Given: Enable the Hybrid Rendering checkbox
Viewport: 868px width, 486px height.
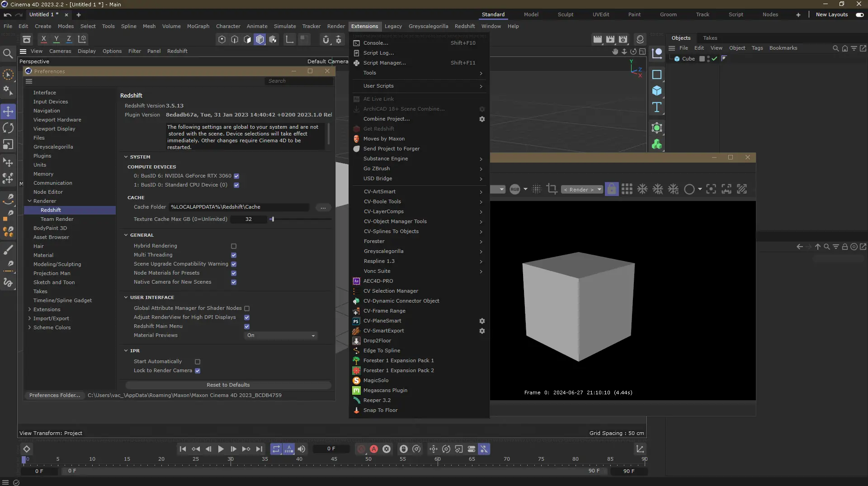Looking at the screenshot, I should point(234,246).
